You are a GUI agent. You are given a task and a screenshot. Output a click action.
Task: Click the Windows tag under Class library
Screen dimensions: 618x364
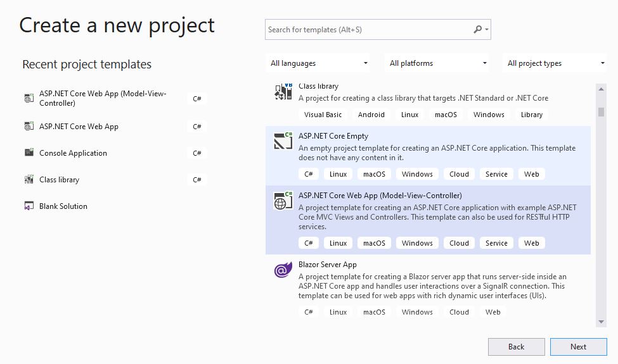click(x=489, y=115)
